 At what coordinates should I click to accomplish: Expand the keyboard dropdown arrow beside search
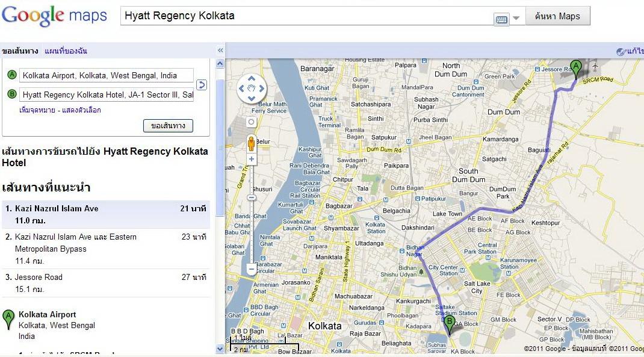tap(516, 18)
